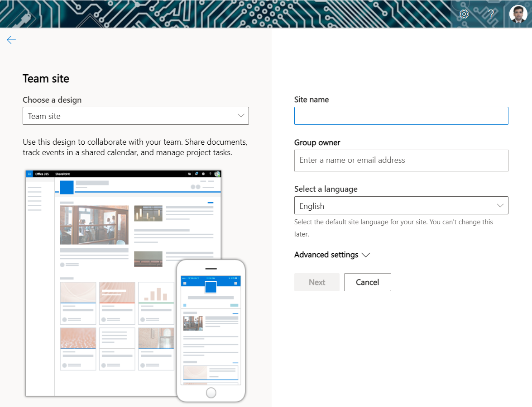Click the back arrow icon
The height and width of the screenshot is (407, 532).
(11, 40)
